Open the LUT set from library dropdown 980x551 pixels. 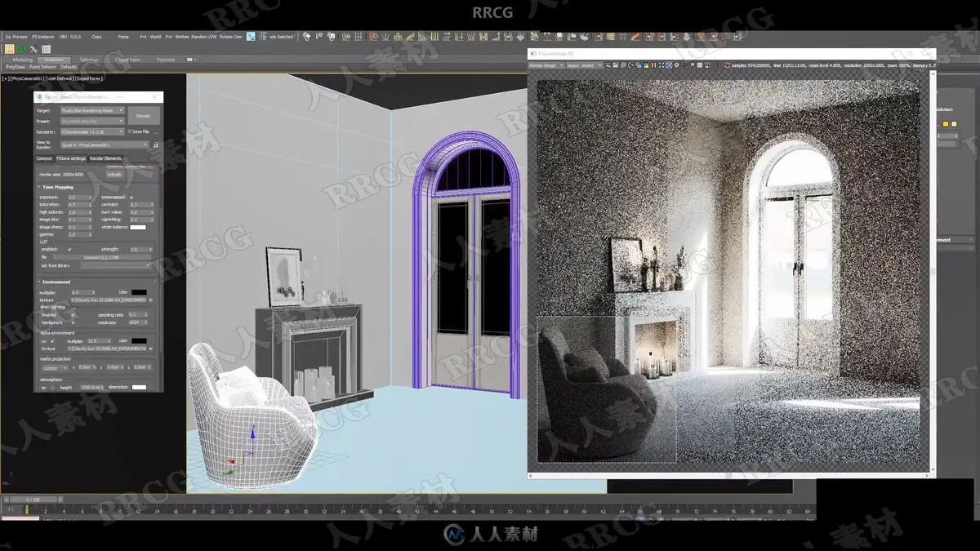(115, 265)
